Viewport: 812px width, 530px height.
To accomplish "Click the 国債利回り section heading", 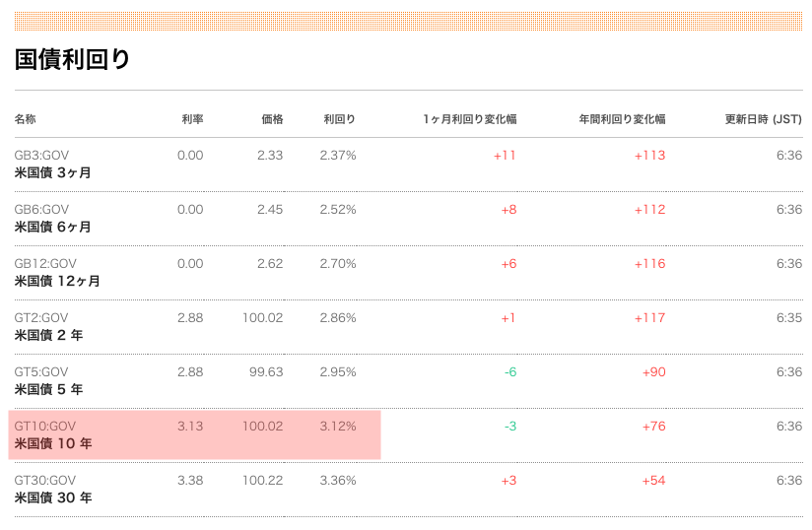I will (72, 59).
